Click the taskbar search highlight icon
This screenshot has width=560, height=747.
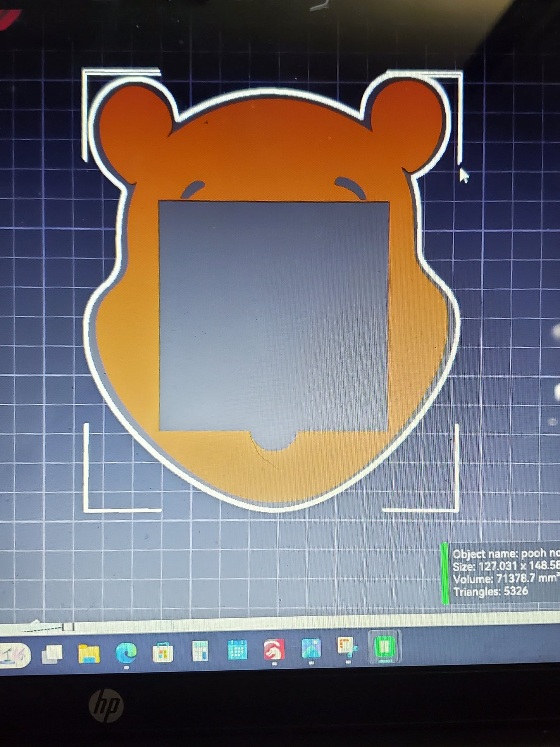[x=14, y=656]
